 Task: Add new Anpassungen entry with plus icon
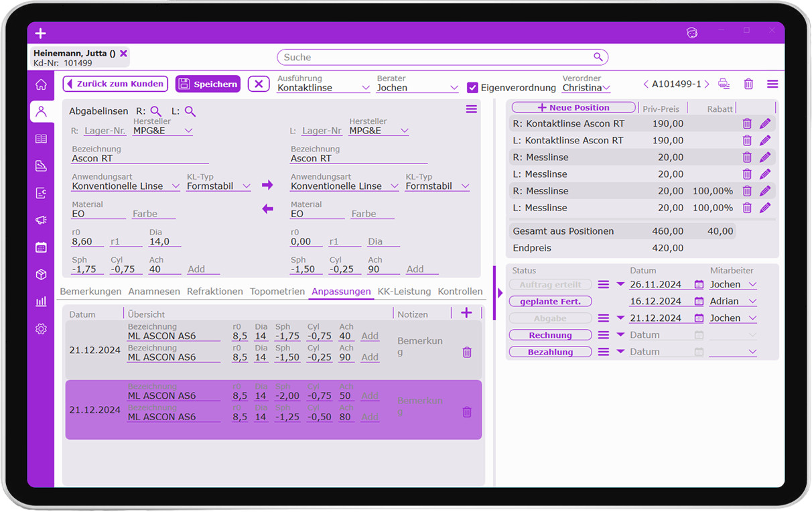pyautogui.click(x=466, y=313)
